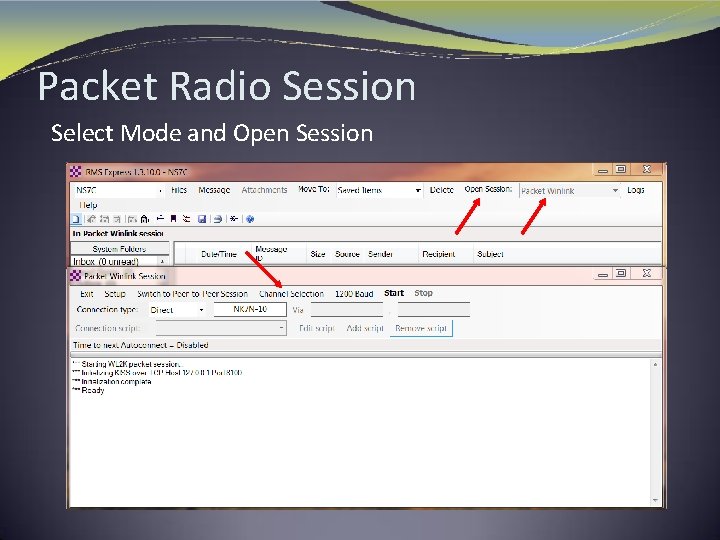The width and height of the screenshot is (720, 540).
Task: Expand the Connection script dropdown
Action: 281,328
